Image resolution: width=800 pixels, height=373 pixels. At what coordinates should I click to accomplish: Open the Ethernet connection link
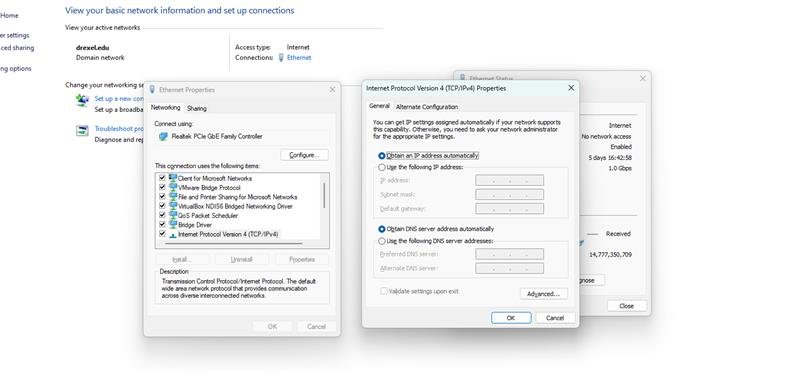298,58
